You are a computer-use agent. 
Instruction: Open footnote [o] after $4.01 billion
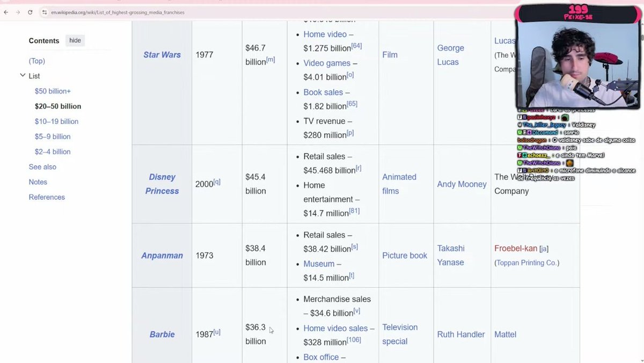[350, 75]
